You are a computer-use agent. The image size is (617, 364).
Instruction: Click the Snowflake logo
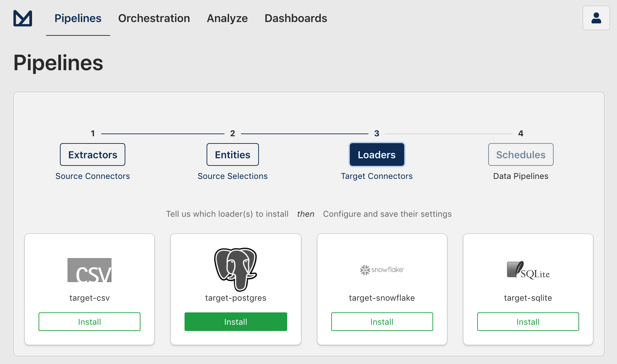tap(382, 270)
